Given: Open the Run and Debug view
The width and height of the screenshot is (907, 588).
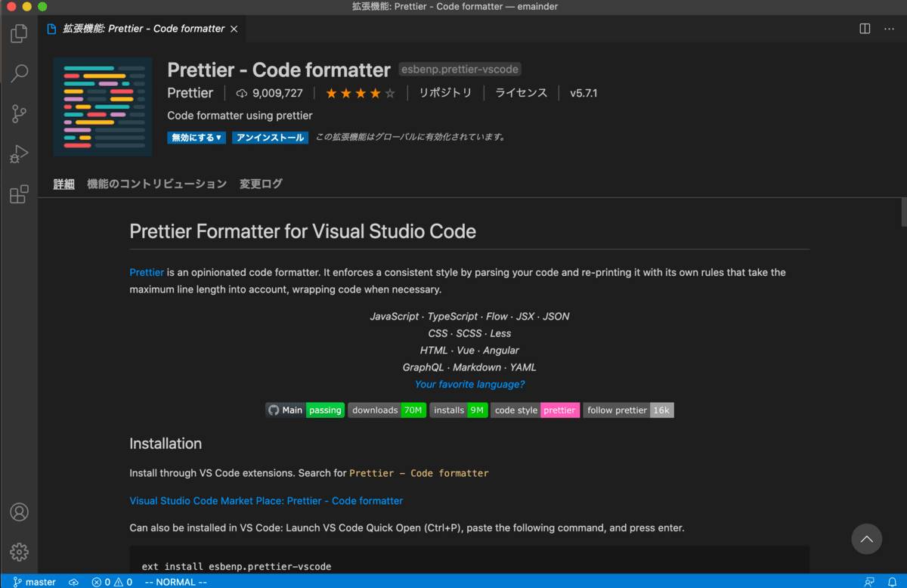Looking at the screenshot, I should (x=19, y=154).
